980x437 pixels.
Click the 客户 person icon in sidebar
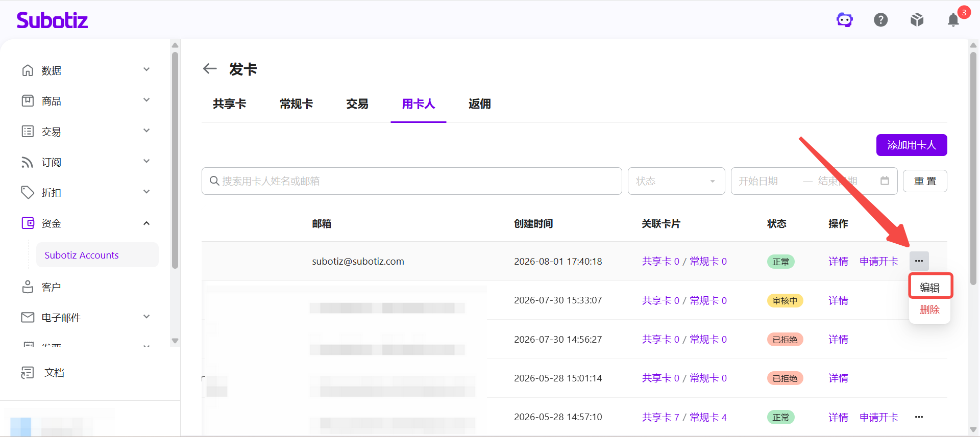pyautogui.click(x=28, y=287)
